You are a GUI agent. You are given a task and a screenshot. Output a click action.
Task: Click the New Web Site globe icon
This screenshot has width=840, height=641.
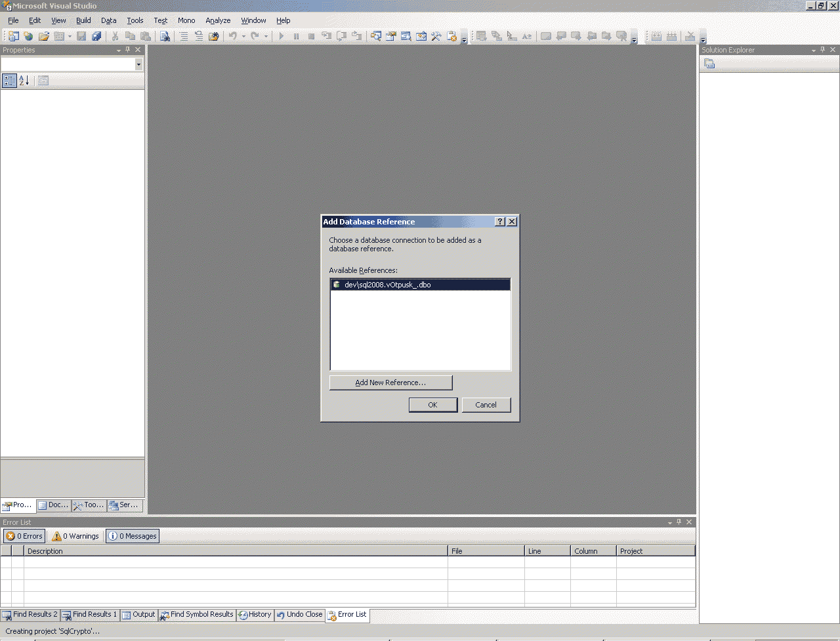(28, 37)
